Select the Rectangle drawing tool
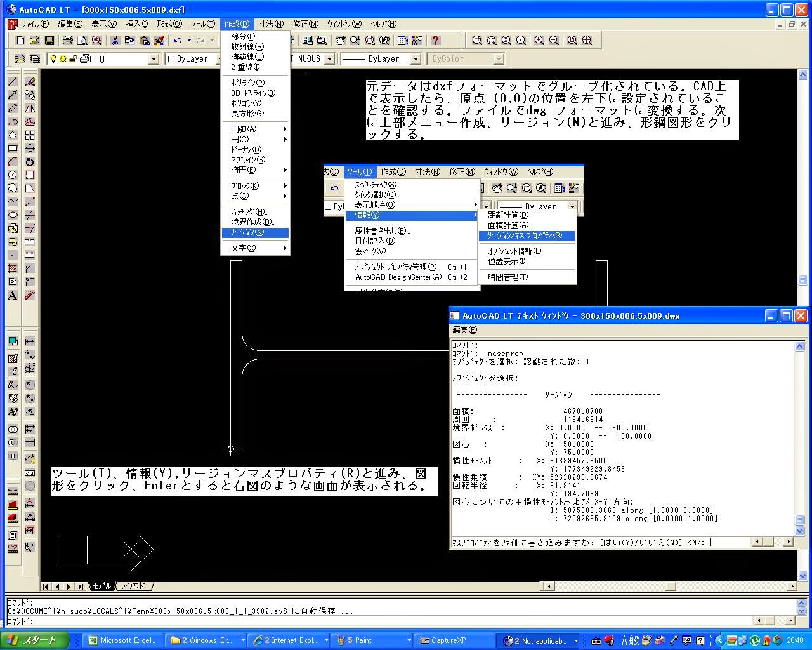The image size is (812, 650). tap(13, 147)
